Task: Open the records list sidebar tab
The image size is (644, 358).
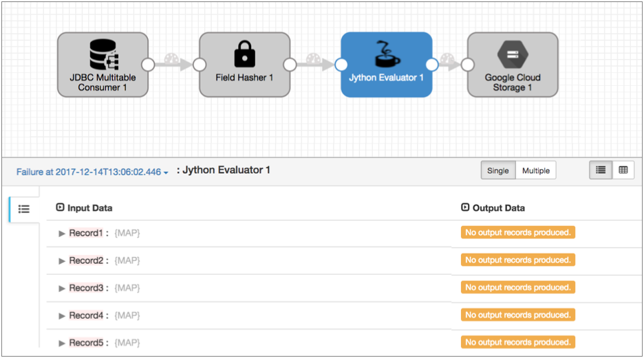Action: point(24,209)
